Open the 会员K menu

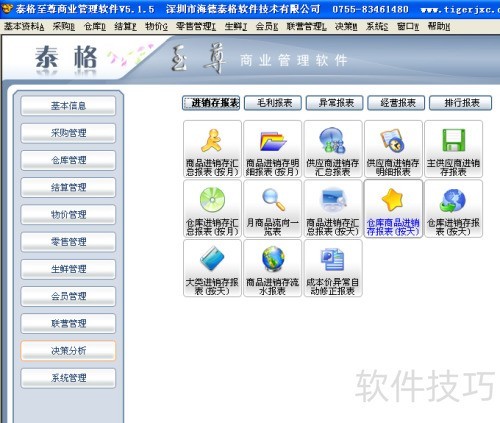point(267,27)
